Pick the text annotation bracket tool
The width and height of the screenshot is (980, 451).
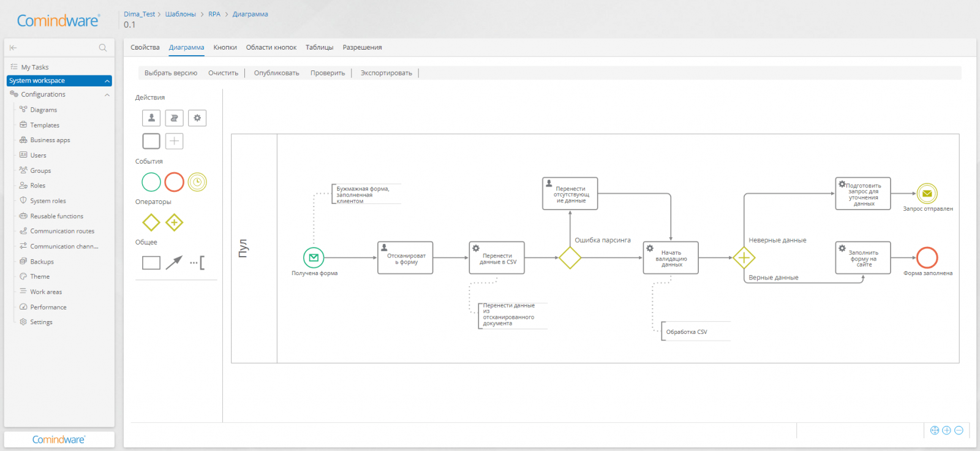[197, 263]
